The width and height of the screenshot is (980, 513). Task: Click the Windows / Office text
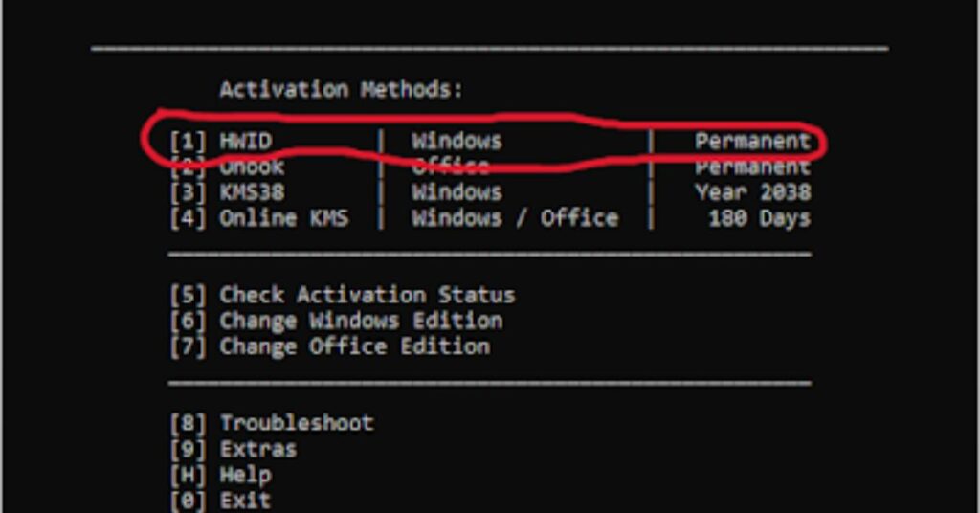pyautogui.click(x=515, y=218)
